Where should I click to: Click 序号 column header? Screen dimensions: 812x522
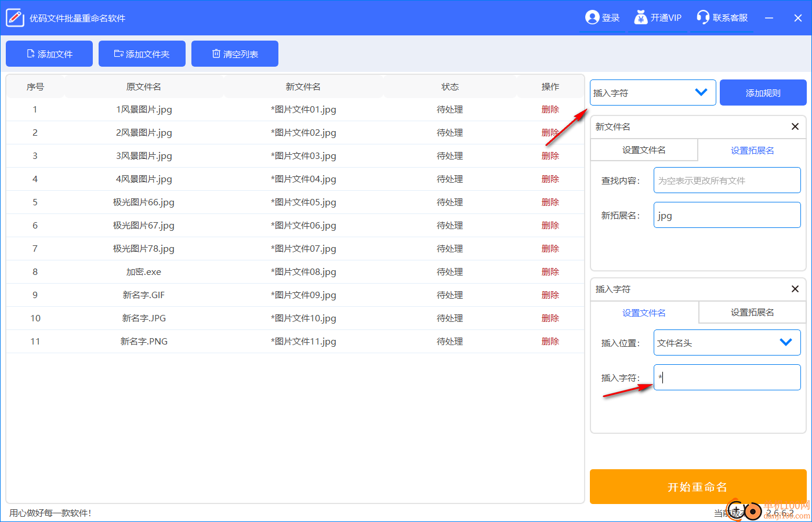click(x=35, y=86)
